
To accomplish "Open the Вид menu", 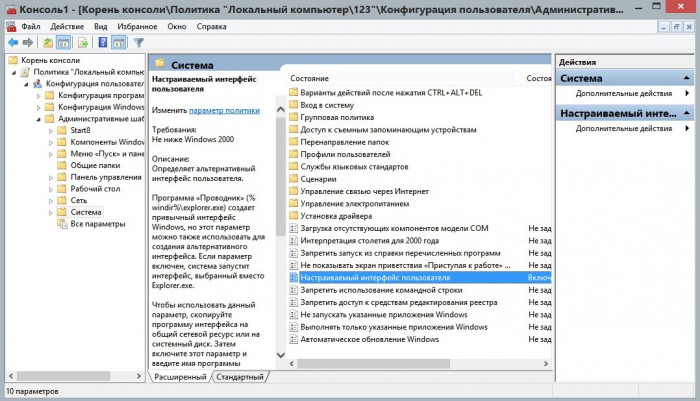I will pyautogui.click(x=100, y=26).
